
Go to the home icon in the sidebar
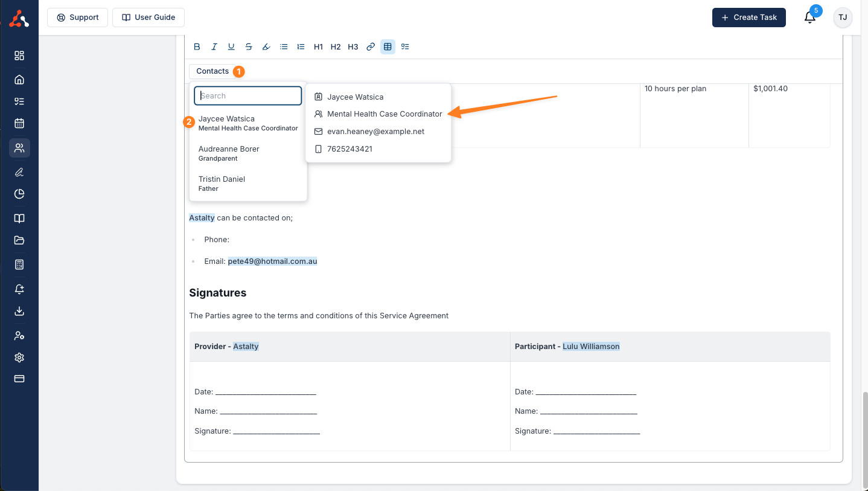pos(19,80)
